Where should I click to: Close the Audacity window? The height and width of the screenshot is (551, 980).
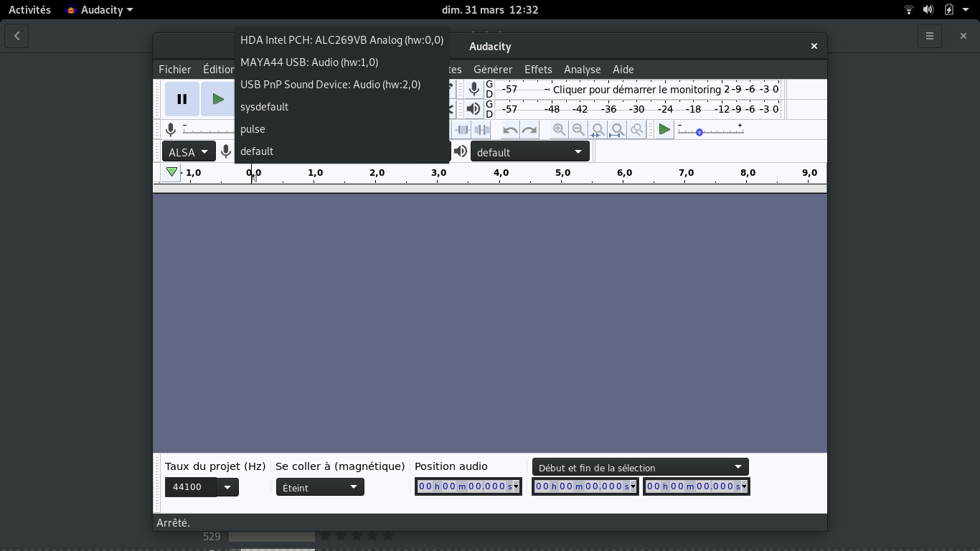(814, 46)
